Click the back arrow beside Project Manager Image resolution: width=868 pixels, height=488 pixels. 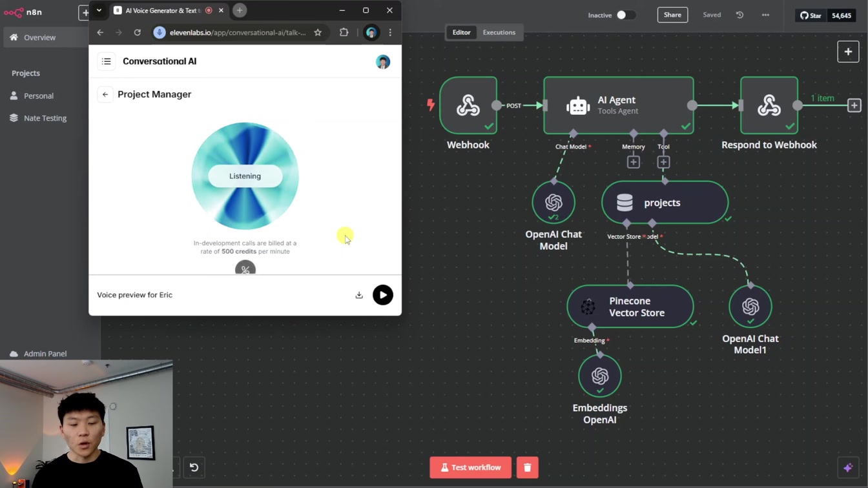[105, 94]
